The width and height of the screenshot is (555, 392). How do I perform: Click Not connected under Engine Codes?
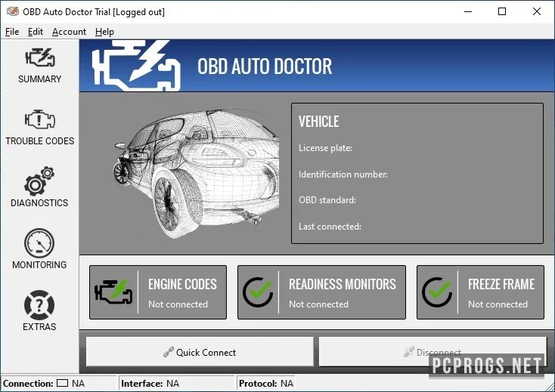178,304
